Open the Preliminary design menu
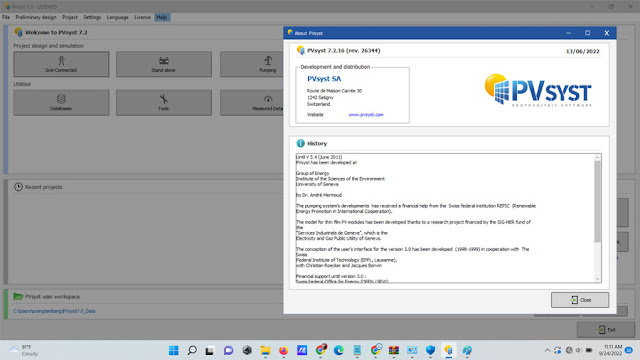640x360 pixels. [36, 17]
